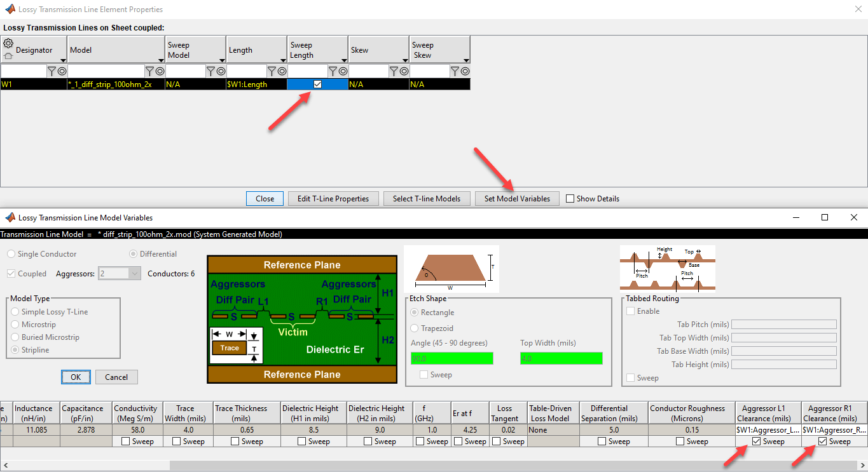Uncheck Sweep under Aggressor R1 Clearance

click(x=822, y=441)
